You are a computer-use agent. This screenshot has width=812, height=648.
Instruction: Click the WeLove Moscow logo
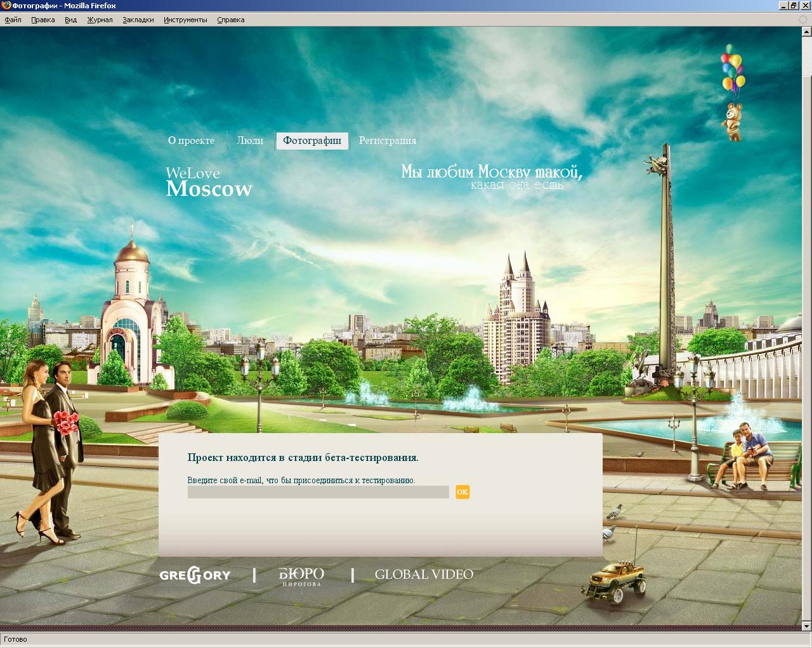(x=209, y=182)
